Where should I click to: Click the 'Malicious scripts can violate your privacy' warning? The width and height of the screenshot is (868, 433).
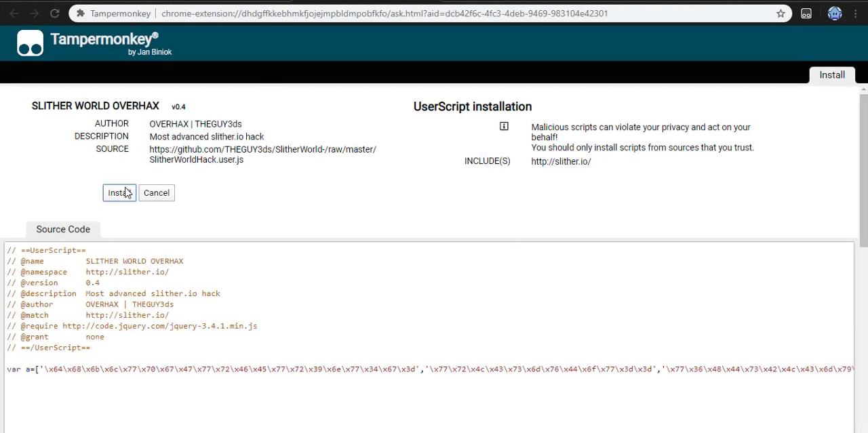click(x=641, y=132)
